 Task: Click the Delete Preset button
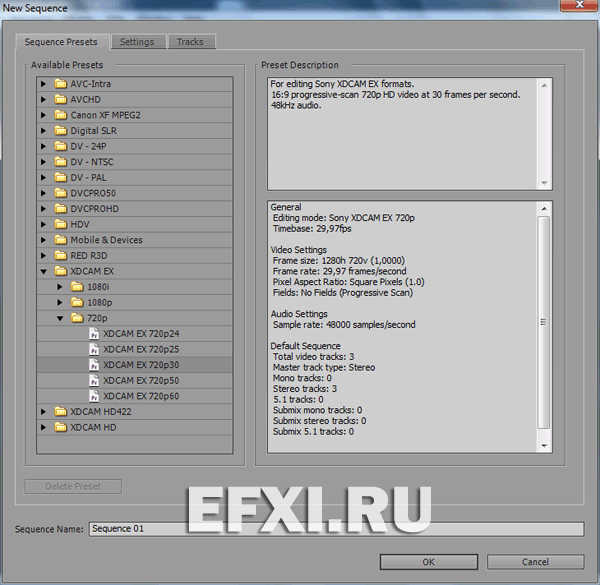click(73, 486)
